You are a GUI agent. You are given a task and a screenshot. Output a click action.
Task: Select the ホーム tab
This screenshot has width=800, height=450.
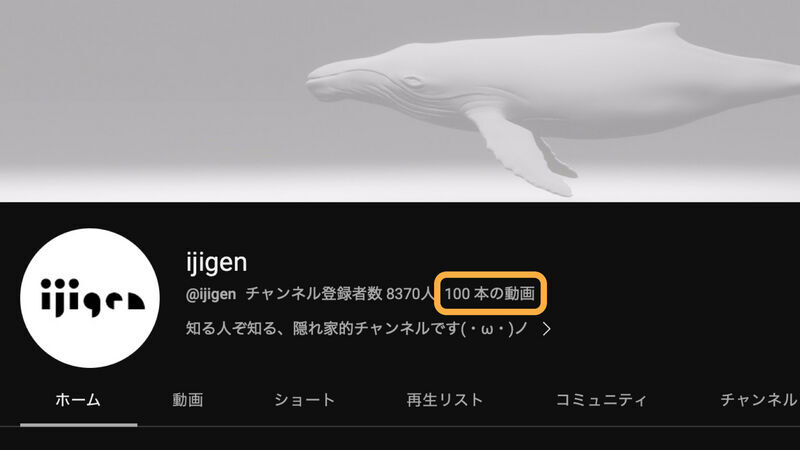(x=78, y=399)
